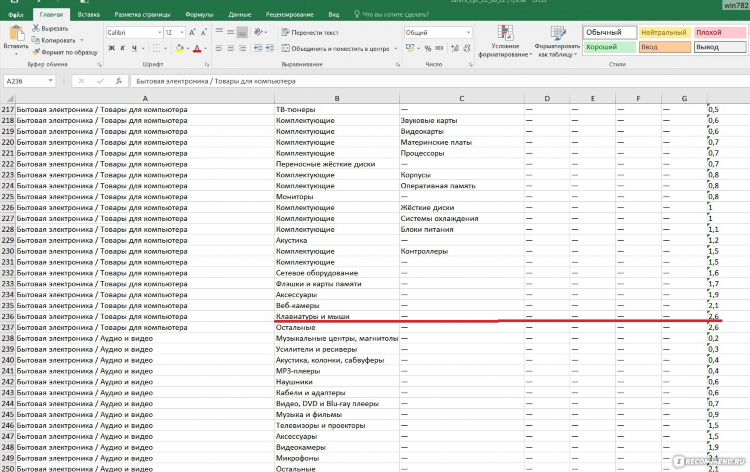Increase font size with the large A icon
The height and width of the screenshot is (472, 750).
192,33
